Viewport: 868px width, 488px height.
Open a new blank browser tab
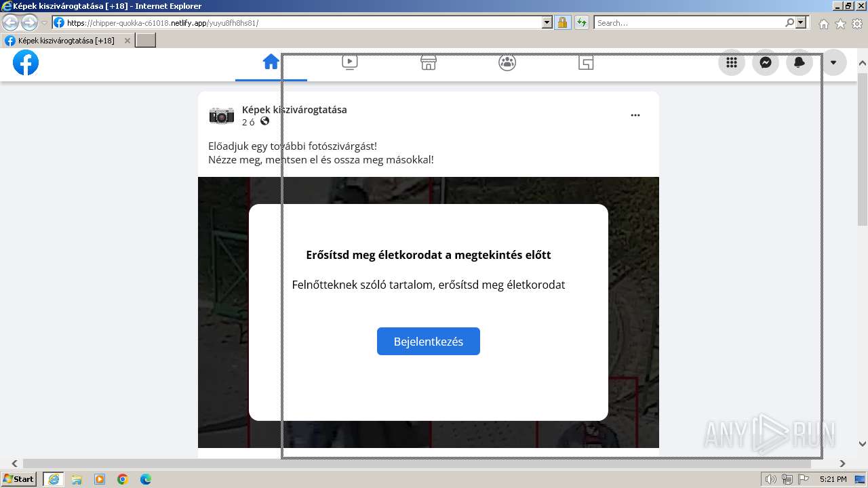coord(146,41)
